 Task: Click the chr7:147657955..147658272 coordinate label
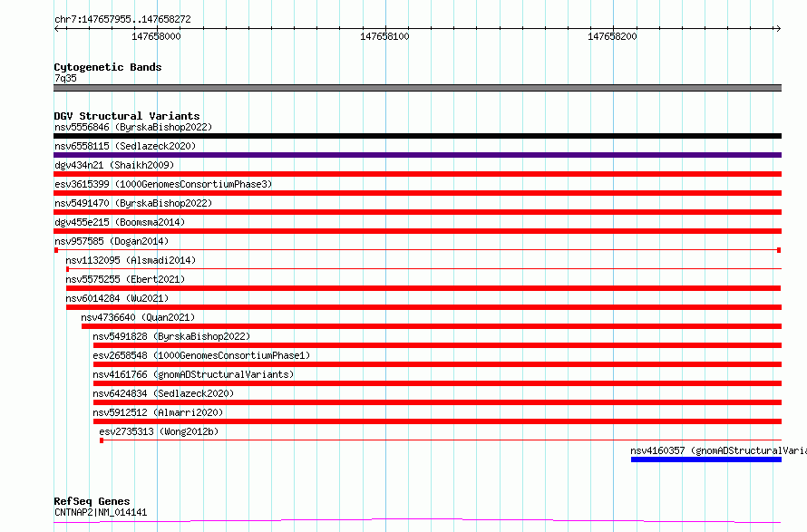click(x=122, y=19)
